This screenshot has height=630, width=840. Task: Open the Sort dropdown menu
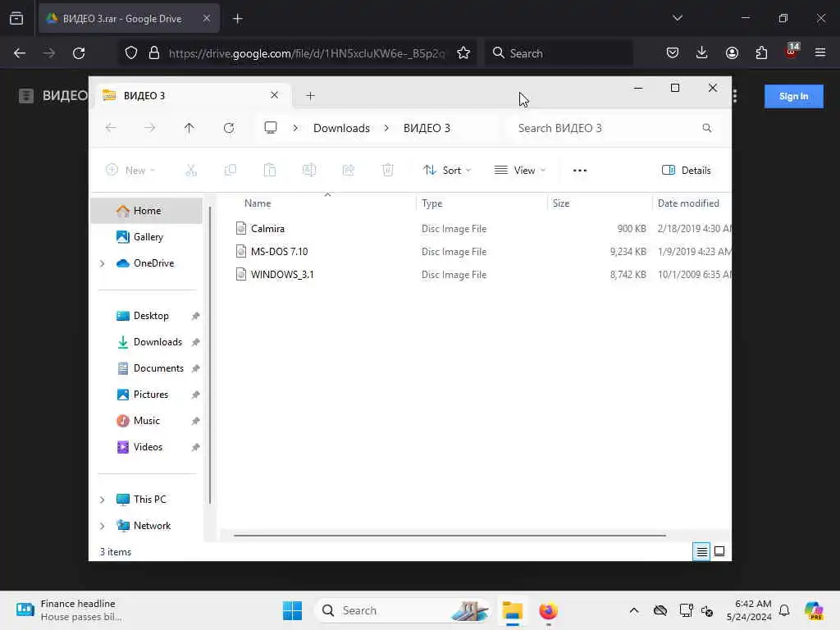pyautogui.click(x=447, y=171)
